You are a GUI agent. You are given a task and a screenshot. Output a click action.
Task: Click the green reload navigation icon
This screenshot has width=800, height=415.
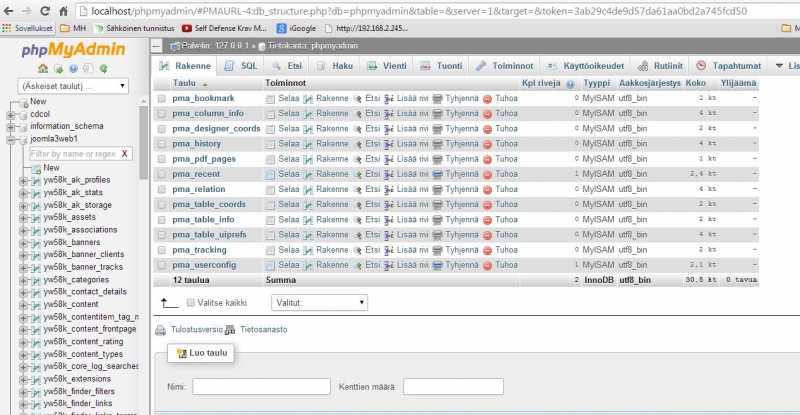coord(104,69)
